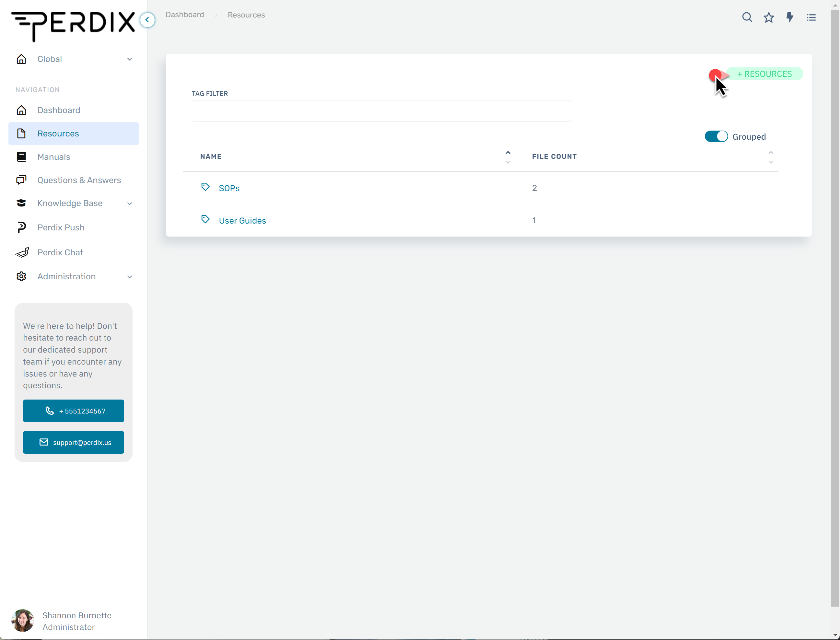
Task: Email support@perdix.us button
Action: click(74, 442)
